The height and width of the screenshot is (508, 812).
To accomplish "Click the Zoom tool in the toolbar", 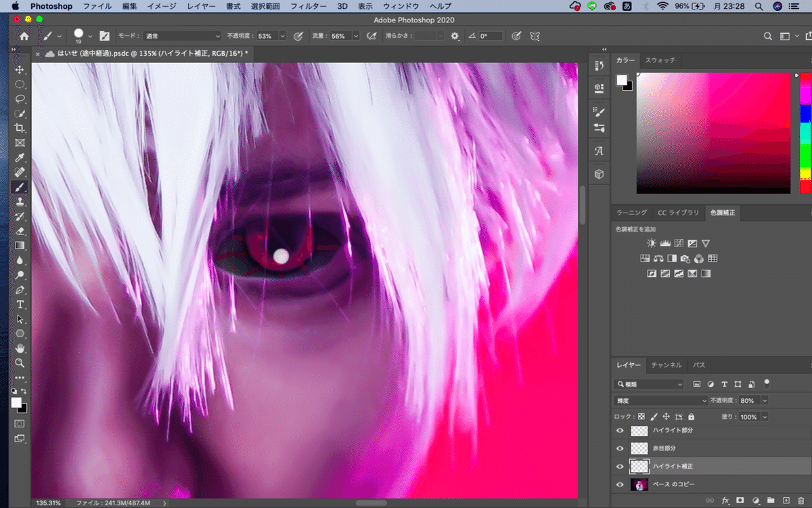I will click(20, 363).
